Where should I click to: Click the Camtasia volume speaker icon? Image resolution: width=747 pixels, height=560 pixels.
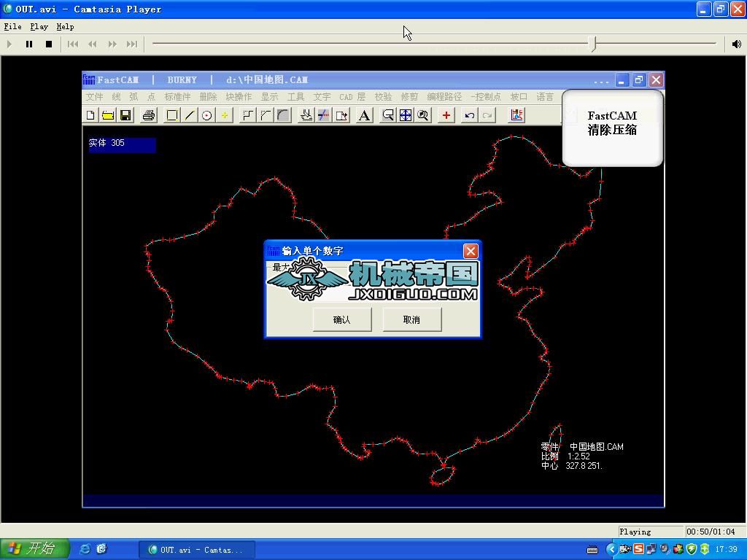[737, 44]
